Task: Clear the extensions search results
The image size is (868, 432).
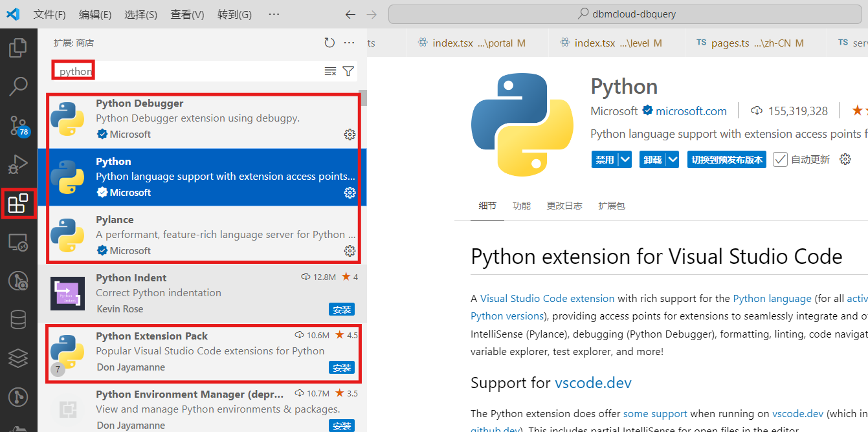Action: click(x=330, y=71)
